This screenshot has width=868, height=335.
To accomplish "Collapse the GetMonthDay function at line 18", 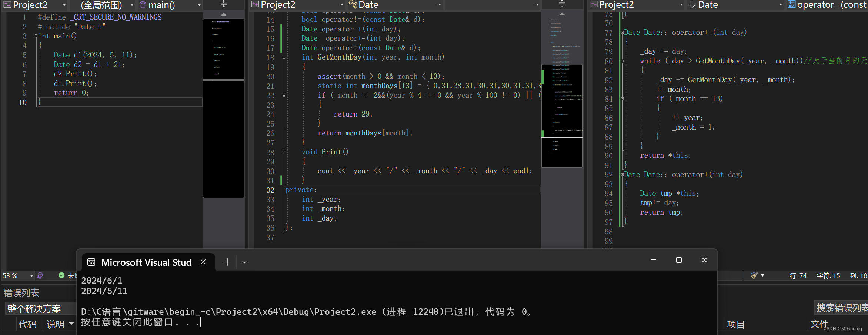I will pyautogui.click(x=284, y=57).
